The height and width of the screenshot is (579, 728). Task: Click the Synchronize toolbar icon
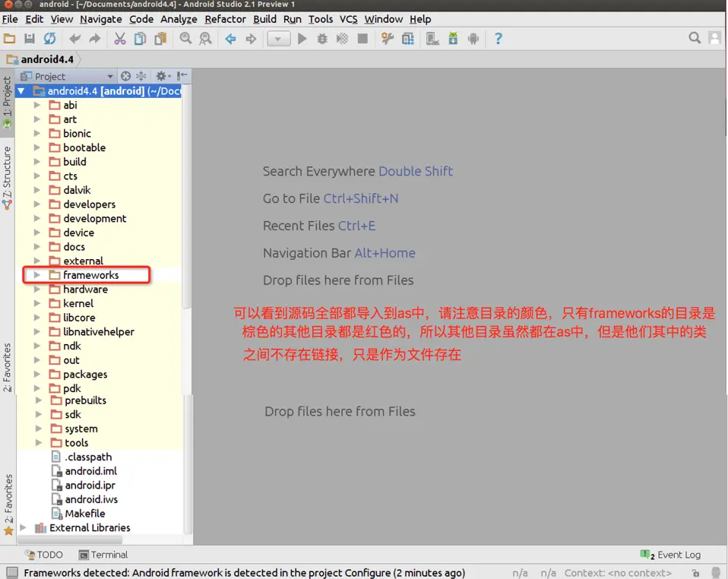[49, 39]
